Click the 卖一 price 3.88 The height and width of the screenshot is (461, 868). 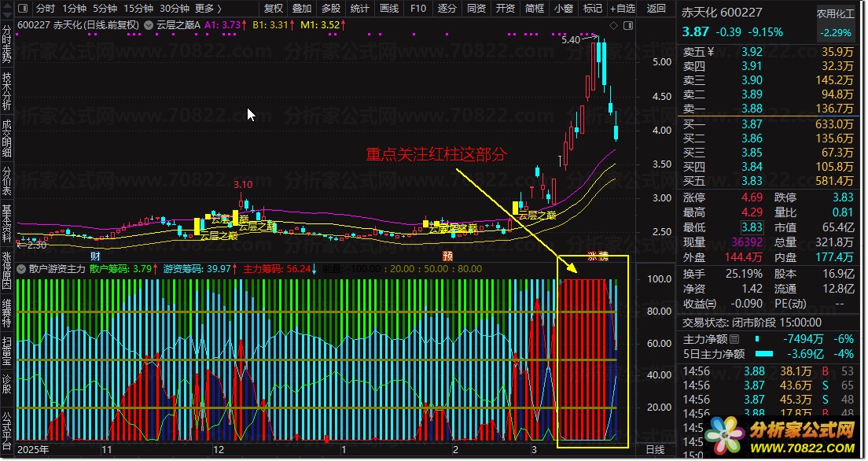click(752, 109)
